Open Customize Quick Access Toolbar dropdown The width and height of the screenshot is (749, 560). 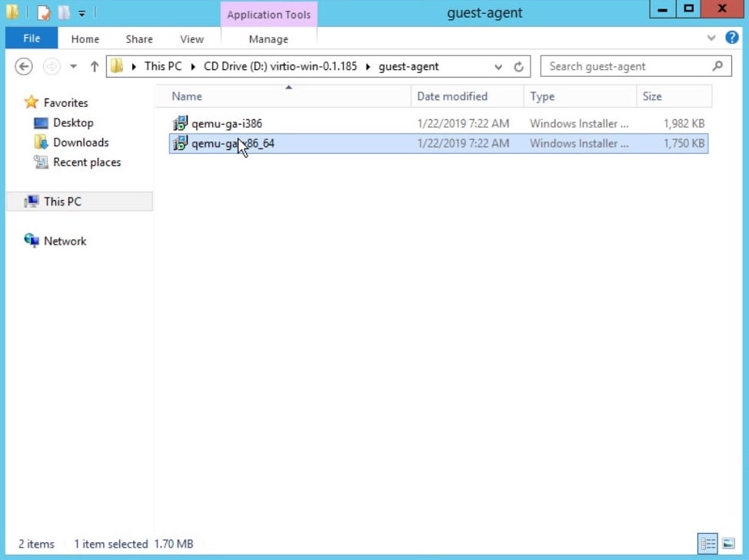click(x=82, y=13)
